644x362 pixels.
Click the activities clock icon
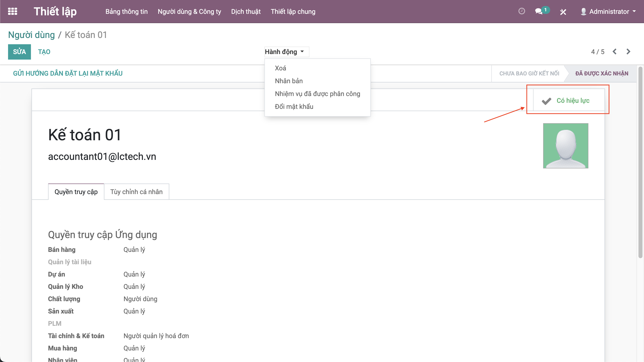click(521, 11)
